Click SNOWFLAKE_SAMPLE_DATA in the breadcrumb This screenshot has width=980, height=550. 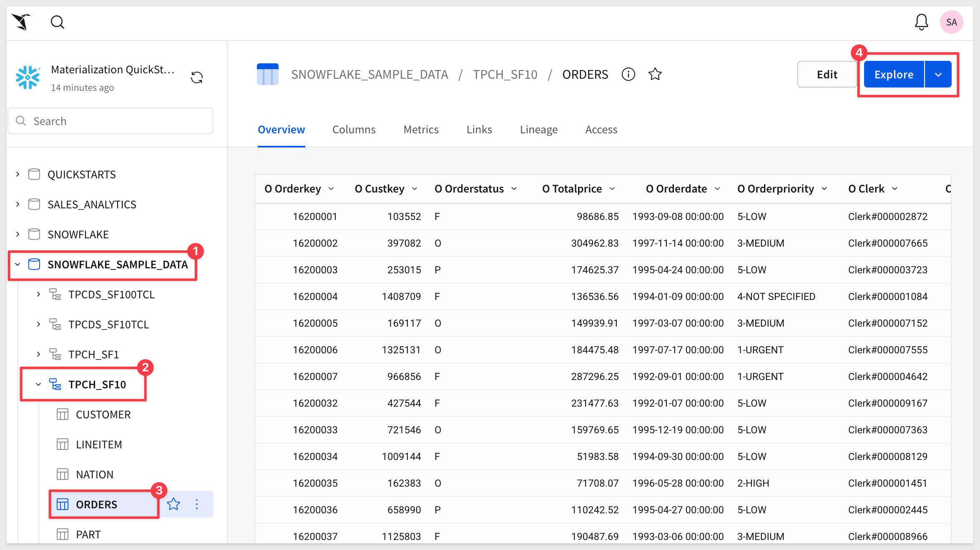(x=370, y=74)
